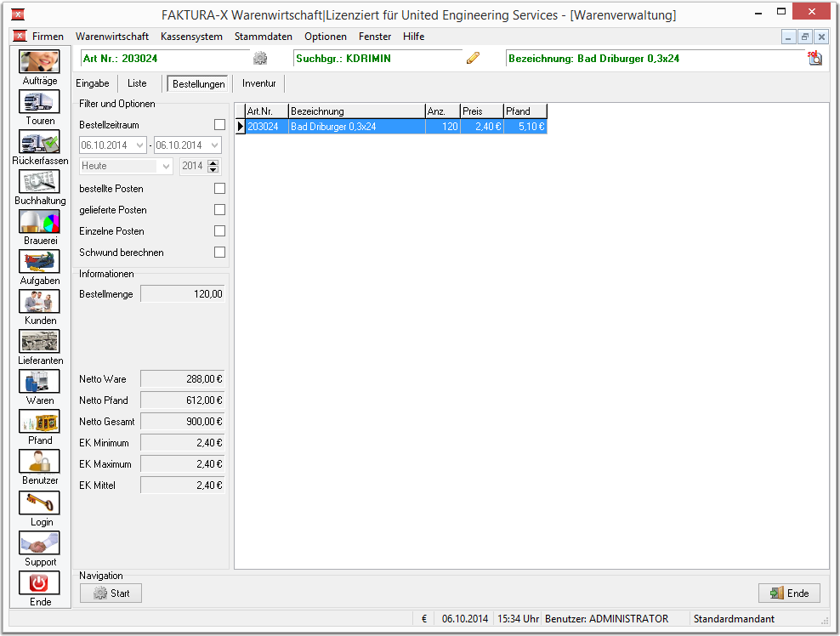Viewport: 840px width, 636px height.
Task: Check the Einzelne Posten checkbox
Action: pos(219,231)
